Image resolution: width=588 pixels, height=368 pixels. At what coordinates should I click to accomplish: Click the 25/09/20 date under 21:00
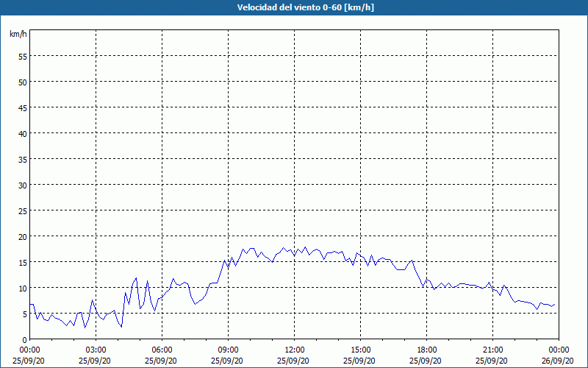click(492, 361)
